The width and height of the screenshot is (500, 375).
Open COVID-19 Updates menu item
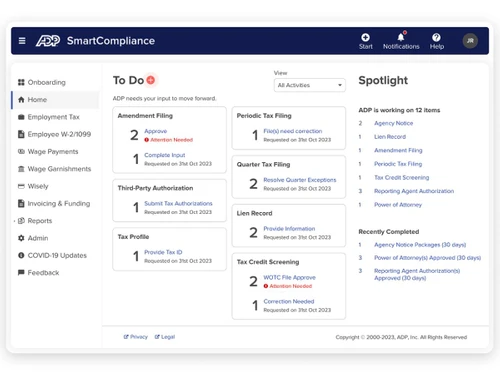pos(57,255)
